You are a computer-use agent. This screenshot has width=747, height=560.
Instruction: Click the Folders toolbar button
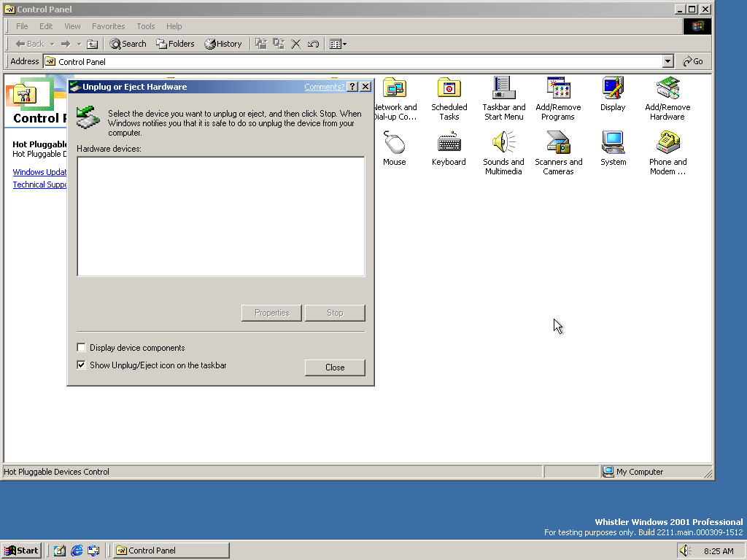click(175, 44)
